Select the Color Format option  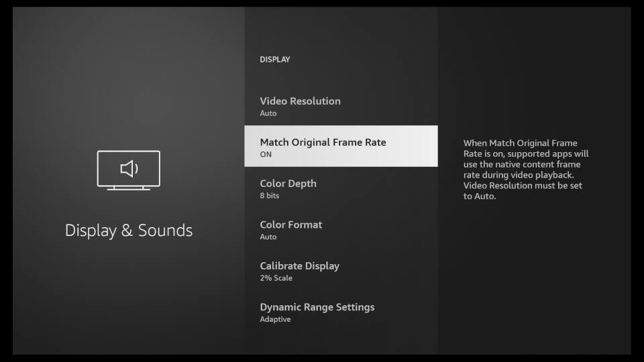(x=341, y=229)
